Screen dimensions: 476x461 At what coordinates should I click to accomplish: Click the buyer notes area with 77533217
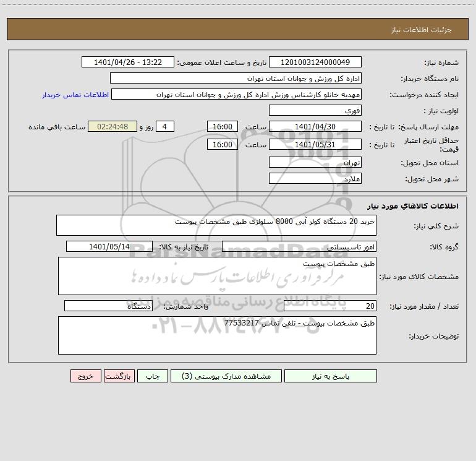pyautogui.click(x=217, y=335)
